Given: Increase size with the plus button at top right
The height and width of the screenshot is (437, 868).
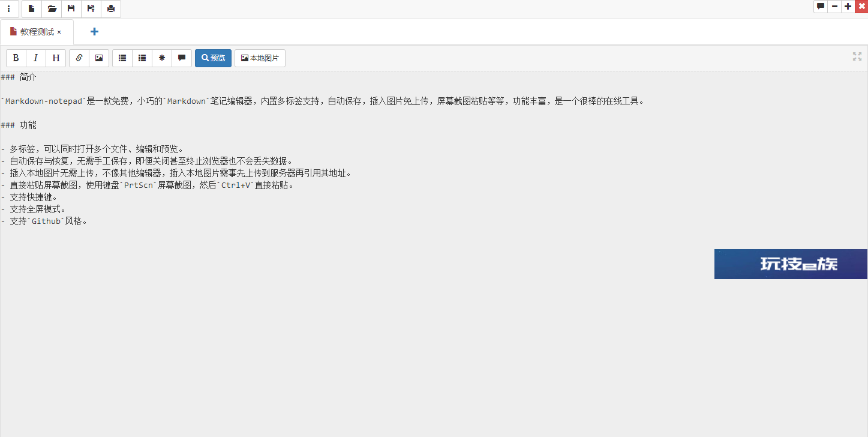Looking at the screenshot, I should 848,7.
